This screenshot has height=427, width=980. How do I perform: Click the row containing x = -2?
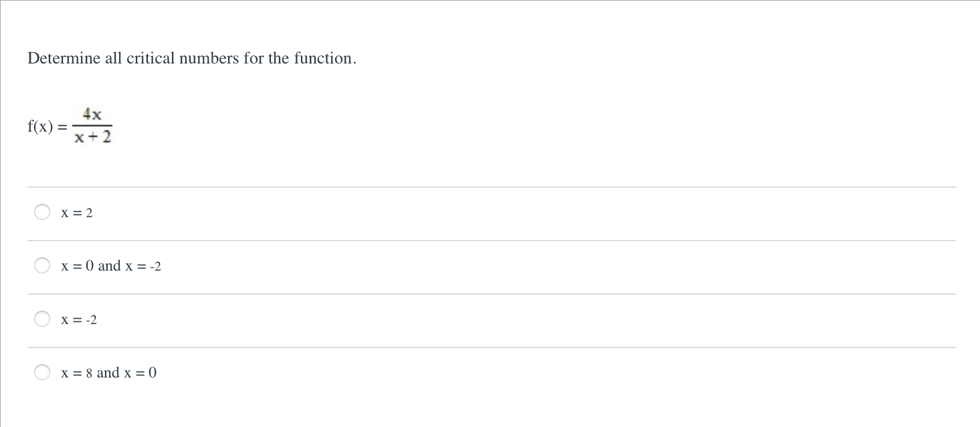click(268, 319)
